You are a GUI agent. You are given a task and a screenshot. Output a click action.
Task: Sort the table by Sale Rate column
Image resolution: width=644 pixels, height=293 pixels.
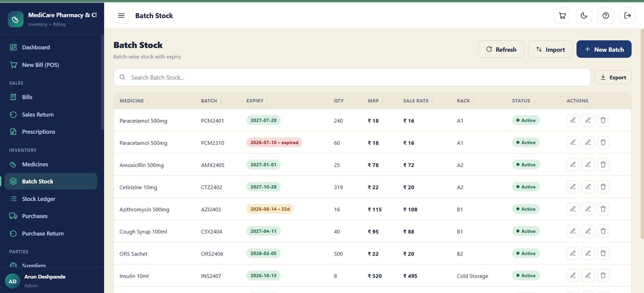[418, 101]
